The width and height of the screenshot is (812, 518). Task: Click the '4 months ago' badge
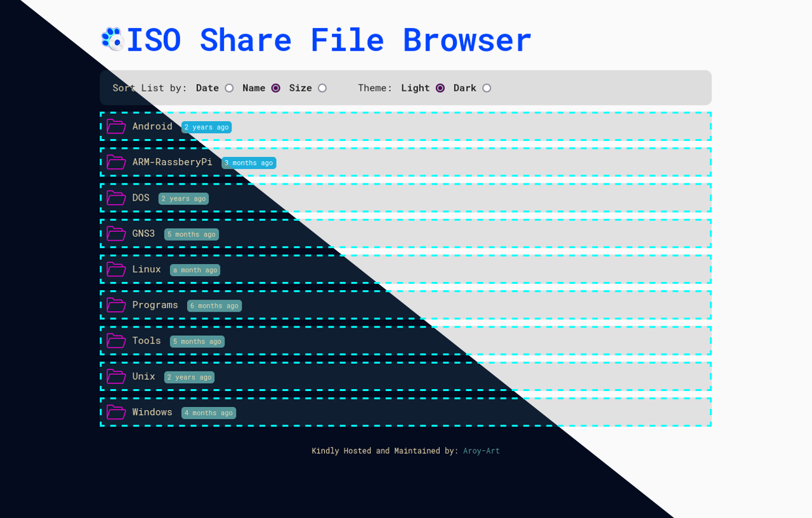tap(209, 413)
